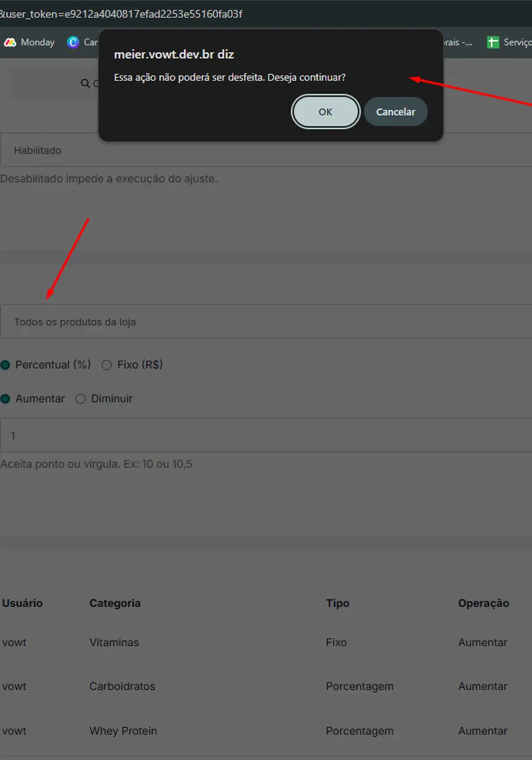
Task: Select the Aumentar radio button
Action: point(5,399)
